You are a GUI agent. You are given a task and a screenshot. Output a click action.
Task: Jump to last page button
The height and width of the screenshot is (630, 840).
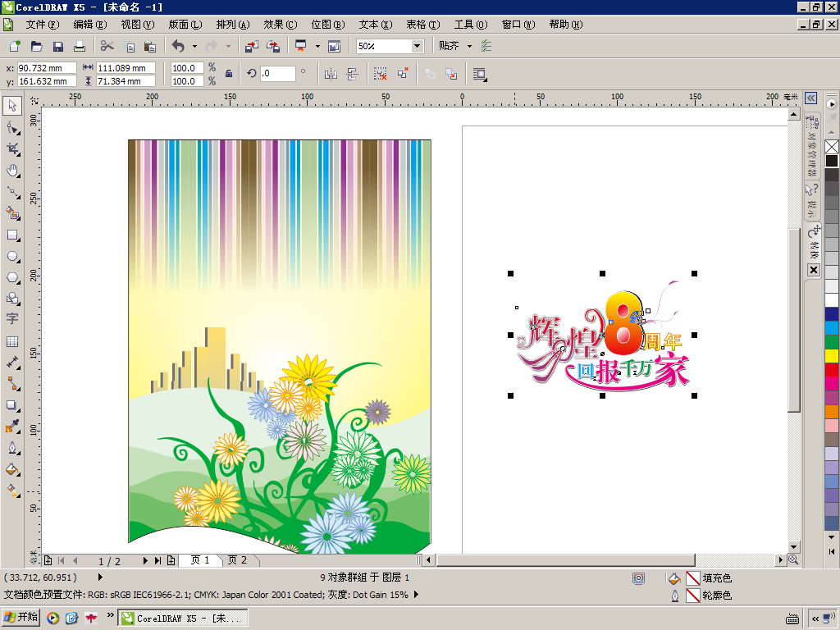(x=157, y=560)
